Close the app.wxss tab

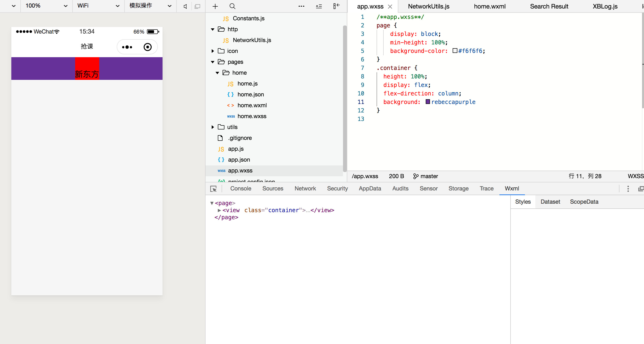tap(390, 7)
